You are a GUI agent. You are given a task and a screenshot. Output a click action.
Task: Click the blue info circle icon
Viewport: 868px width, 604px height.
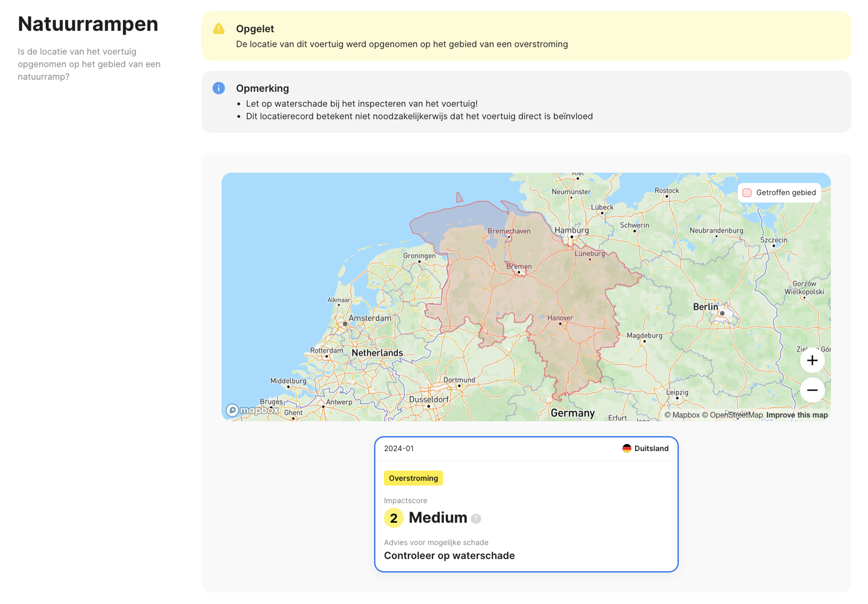click(x=219, y=88)
